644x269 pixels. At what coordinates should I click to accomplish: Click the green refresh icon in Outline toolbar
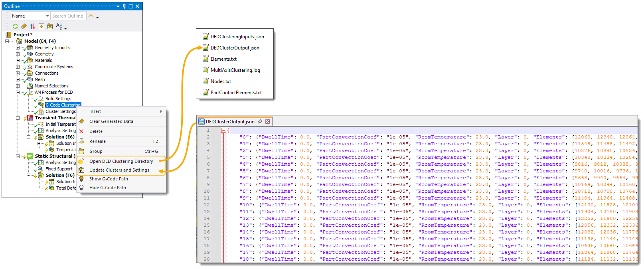(x=15, y=26)
